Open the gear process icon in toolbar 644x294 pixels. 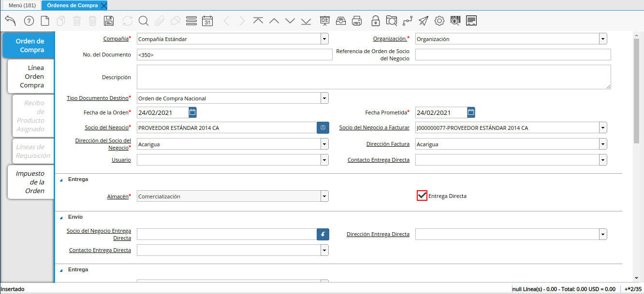click(439, 21)
